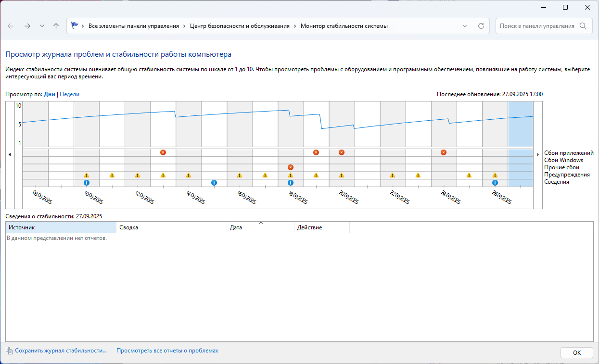Select application failure icon for 19.09.2025
599x364 pixels.
[x=316, y=152]
